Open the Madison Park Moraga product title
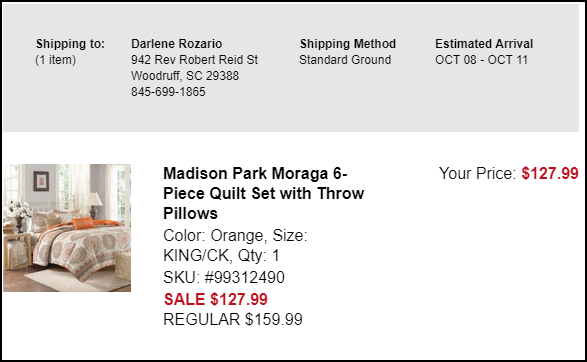 tap(264, 194)
